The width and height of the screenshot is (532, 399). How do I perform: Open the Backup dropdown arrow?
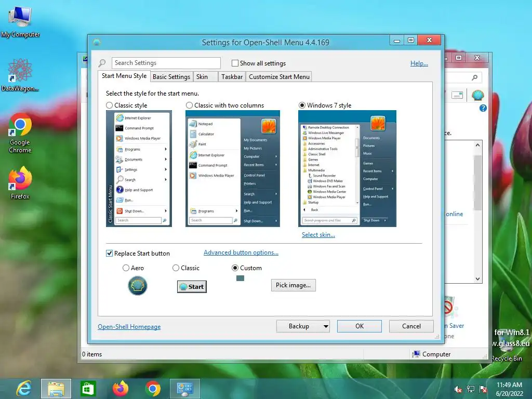point(326,326)
